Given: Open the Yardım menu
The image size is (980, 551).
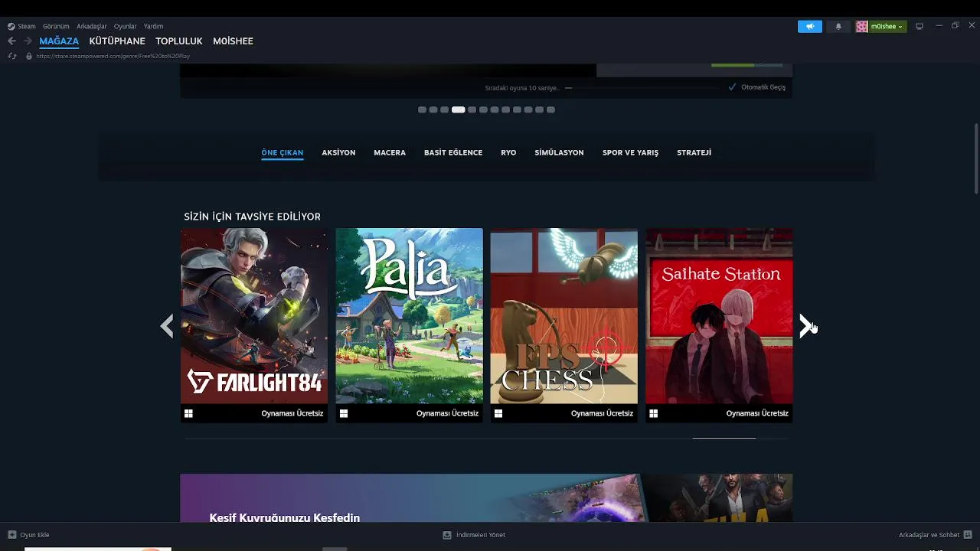Looking at the screenshot, I should coord(154,26).
